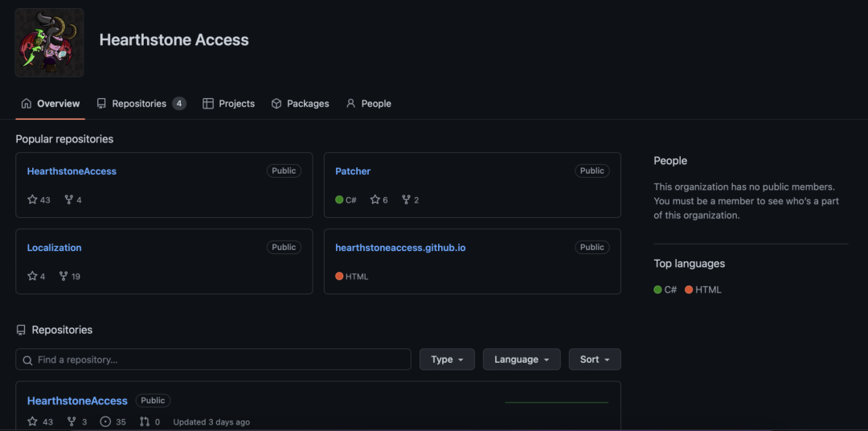Click the Popular repositories heading
868x431 pixels.
click(64, 139)
